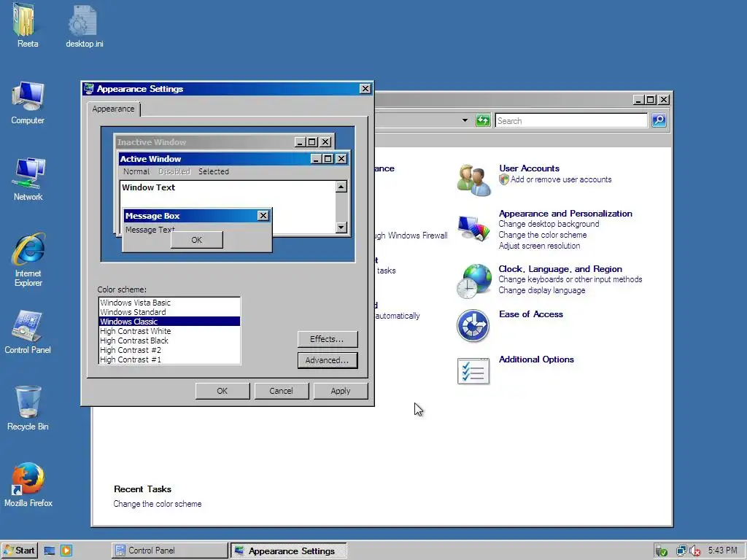Viewport: 747px width, 560px height.
Task: Click Change keyboards or other input methods
Action: [x=570, y=279]
